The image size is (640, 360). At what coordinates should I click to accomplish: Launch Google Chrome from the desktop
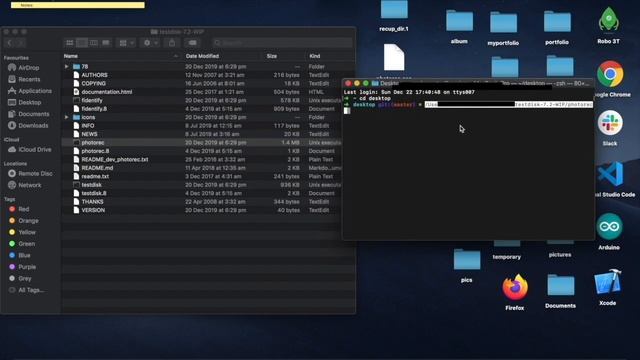610,74
